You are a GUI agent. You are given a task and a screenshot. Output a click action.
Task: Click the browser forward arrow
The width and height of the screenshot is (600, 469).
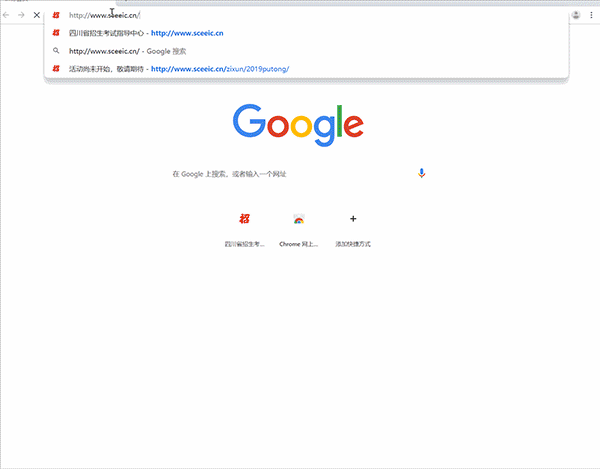(x=21, y=15)
